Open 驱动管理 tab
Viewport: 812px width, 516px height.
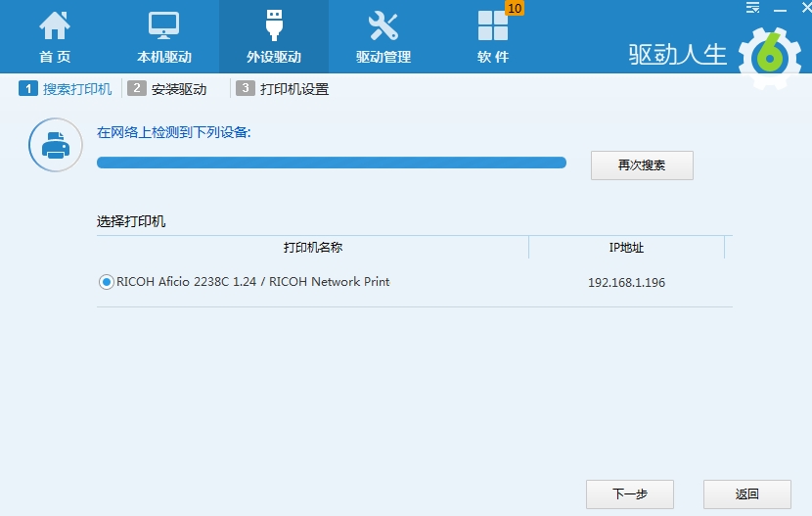click(383, 37)
